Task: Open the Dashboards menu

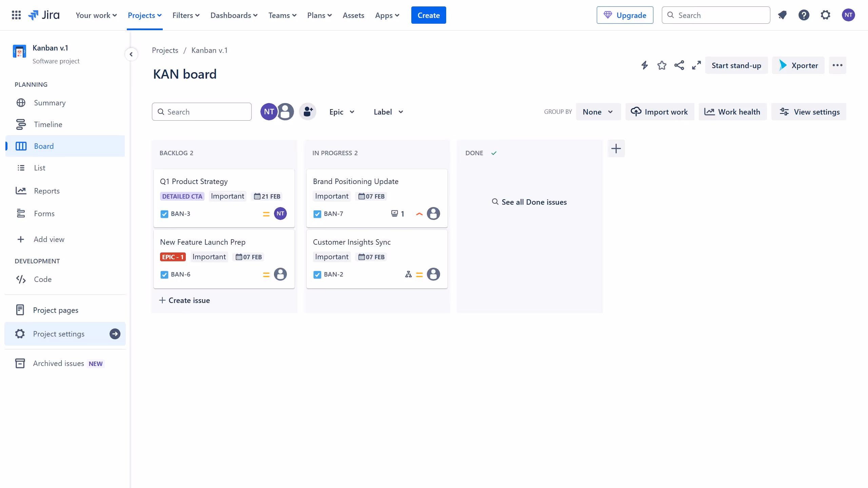Action: click(234, 15)
